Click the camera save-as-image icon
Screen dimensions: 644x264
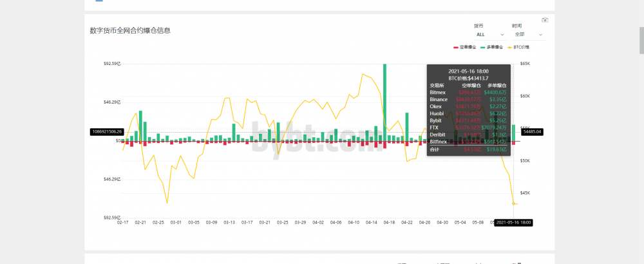pyautogui.click(x=545, y=21)
